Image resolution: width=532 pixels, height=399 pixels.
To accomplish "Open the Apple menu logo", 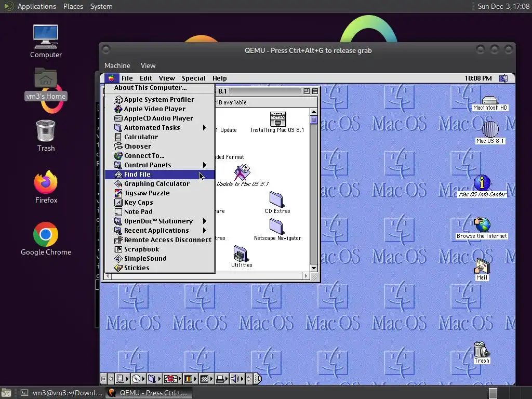I will pyautogui.click(x=111, y=78).
